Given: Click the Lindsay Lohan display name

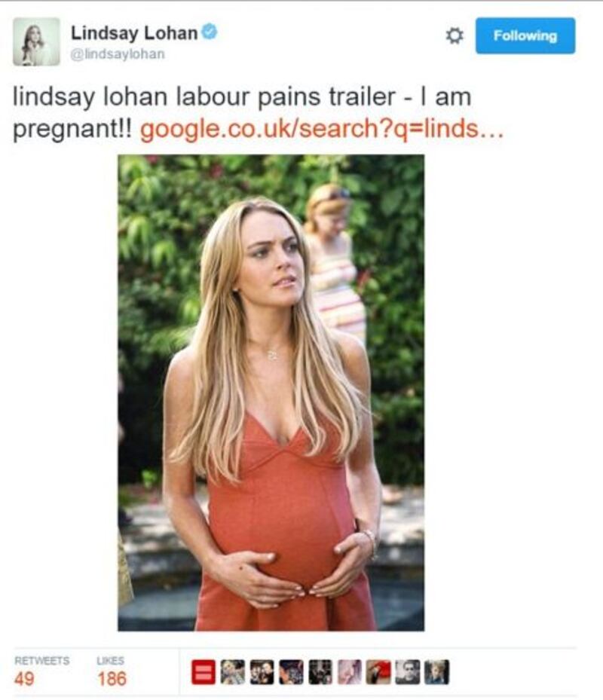Looking at the screenshot, I should tap(134, 33).
